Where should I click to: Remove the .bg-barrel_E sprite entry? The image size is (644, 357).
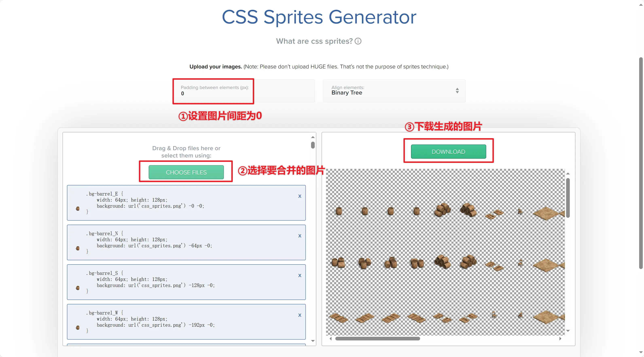click(x=300, y=196)
